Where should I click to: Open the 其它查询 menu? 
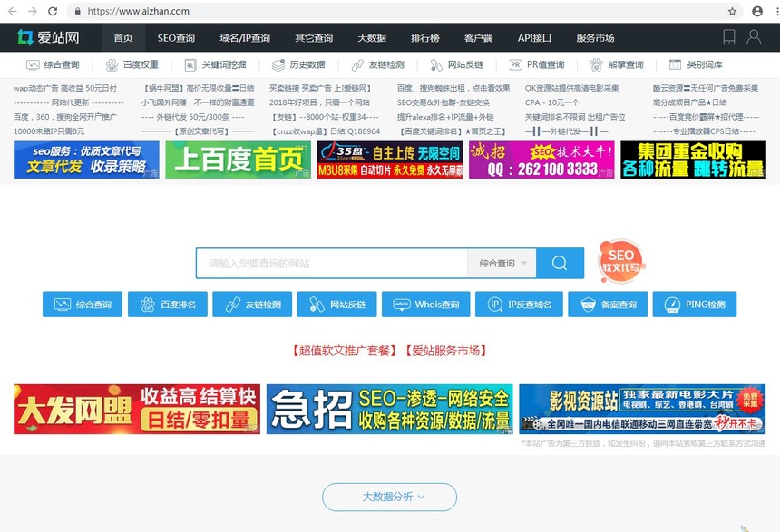click(314, 38)
